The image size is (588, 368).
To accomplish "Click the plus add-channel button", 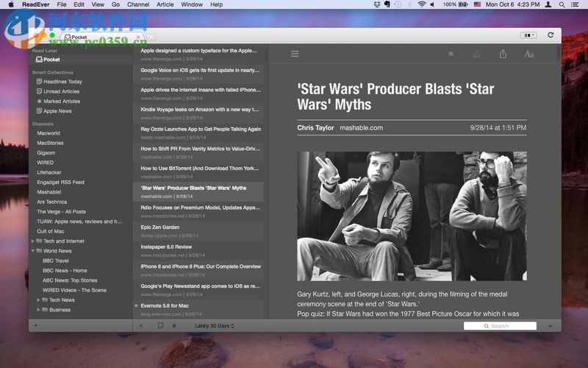I will click(x=36, y=325).
